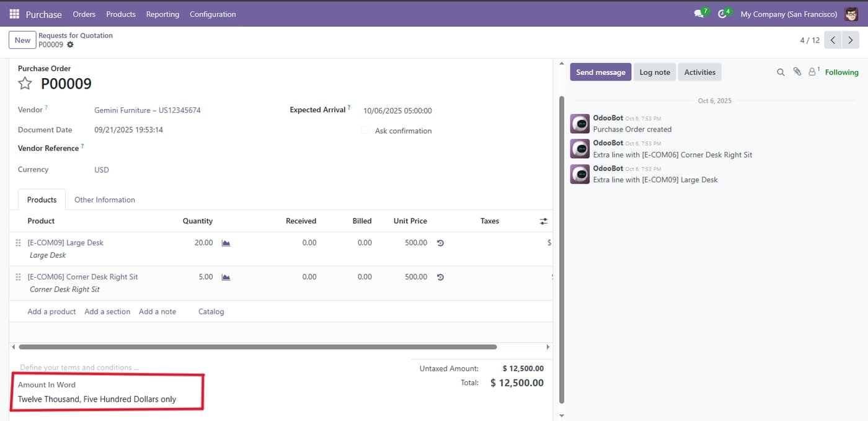
Task: Click price history icon on Large Desk row
Action: [x=440, y=243]
